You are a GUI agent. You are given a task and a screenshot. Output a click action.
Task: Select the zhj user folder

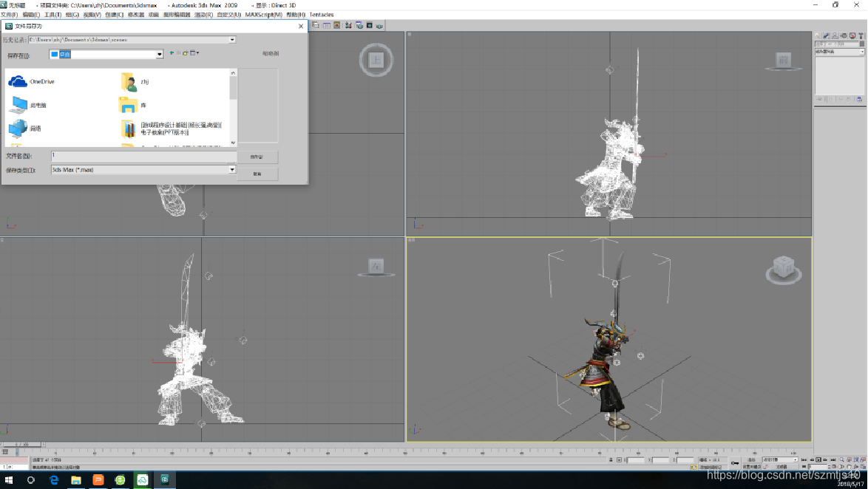tap(135, 81)
